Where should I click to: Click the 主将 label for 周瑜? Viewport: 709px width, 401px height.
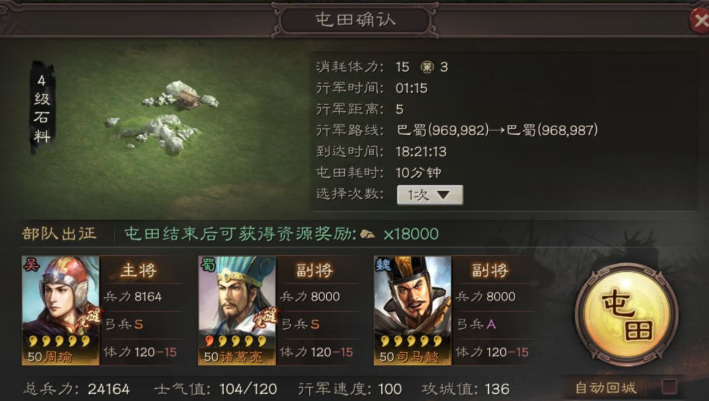(x=138, y=270)
